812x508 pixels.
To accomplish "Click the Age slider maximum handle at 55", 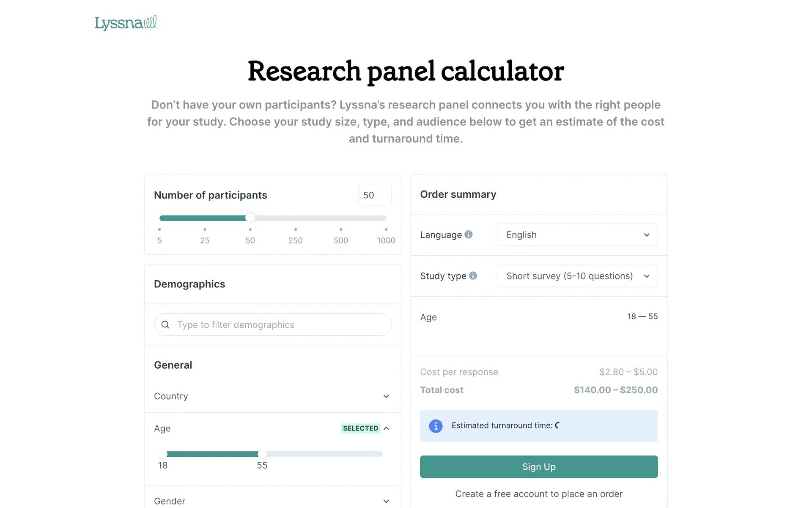I will pos(262,454).
